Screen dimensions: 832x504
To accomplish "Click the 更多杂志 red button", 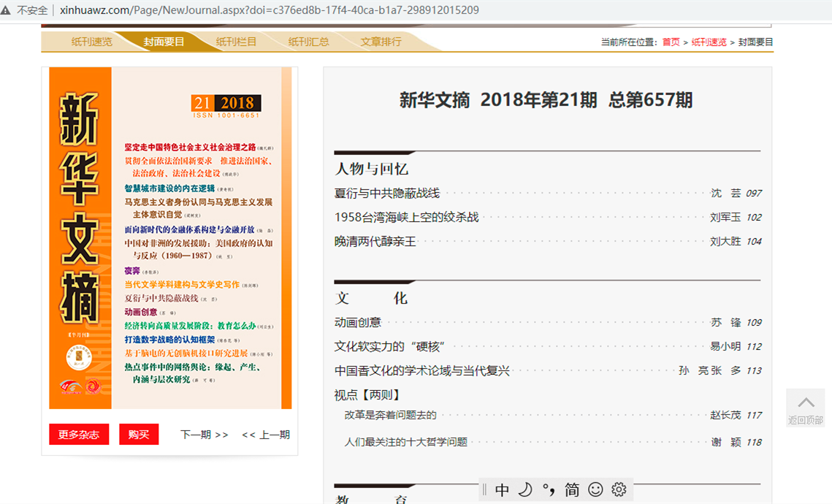I will [79, 435].
